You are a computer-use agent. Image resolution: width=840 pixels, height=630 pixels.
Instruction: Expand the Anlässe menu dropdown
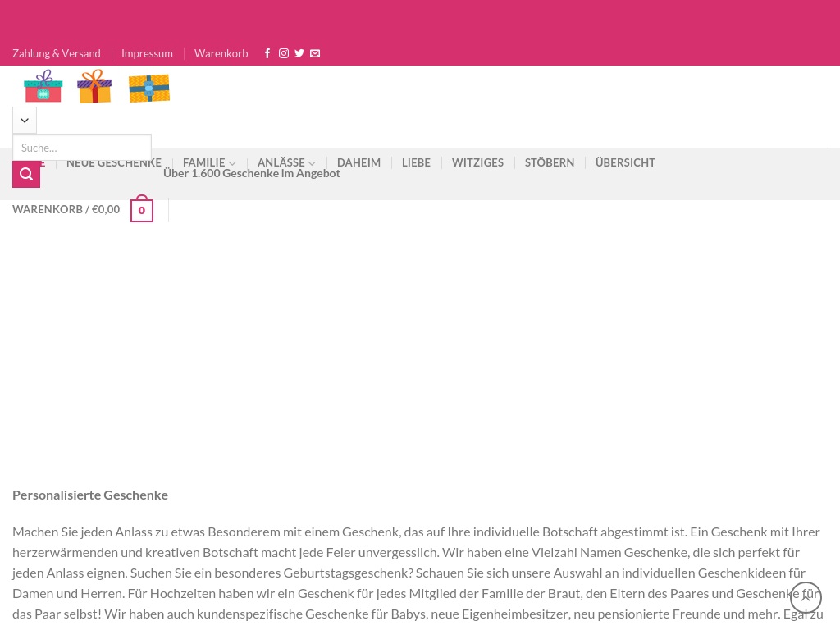(286, 162)
